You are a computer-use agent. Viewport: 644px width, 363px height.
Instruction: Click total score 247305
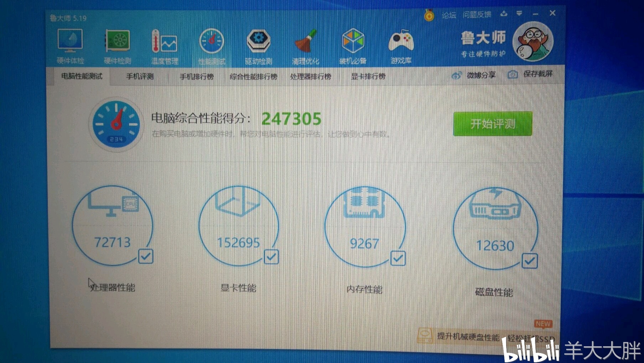pos(292,119)
